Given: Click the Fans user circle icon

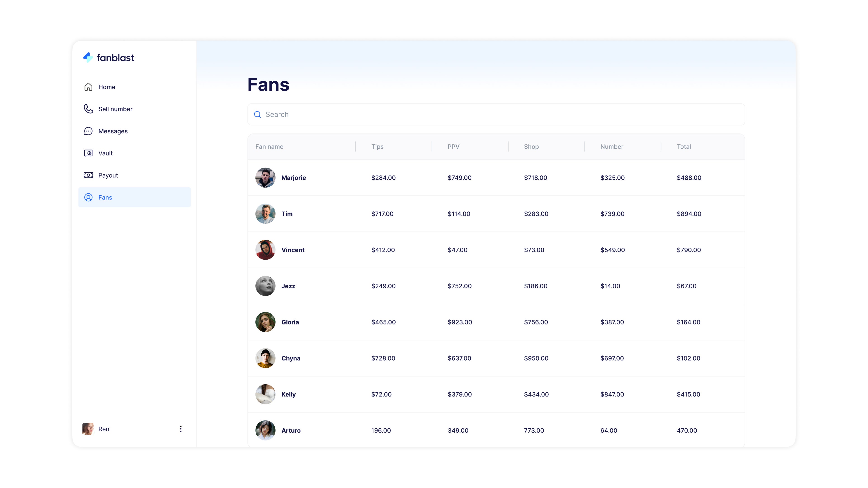Looking at the screenshot, I should 88,197.
